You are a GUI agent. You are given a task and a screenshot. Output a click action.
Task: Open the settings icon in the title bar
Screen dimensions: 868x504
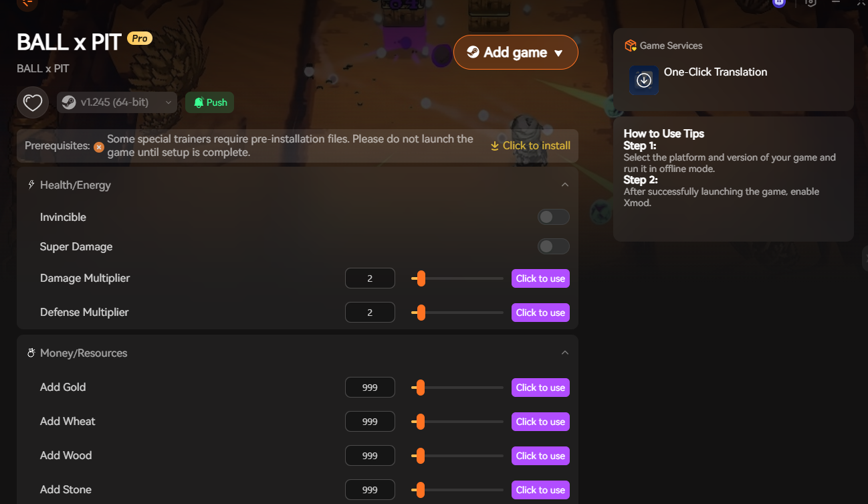[810, 3]
